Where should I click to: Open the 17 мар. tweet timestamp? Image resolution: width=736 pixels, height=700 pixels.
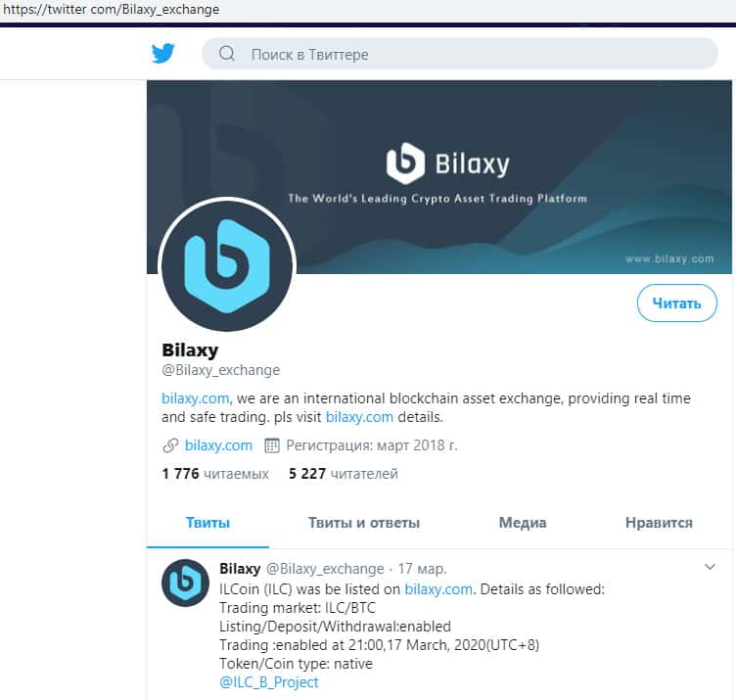click(x=422, y=569)
